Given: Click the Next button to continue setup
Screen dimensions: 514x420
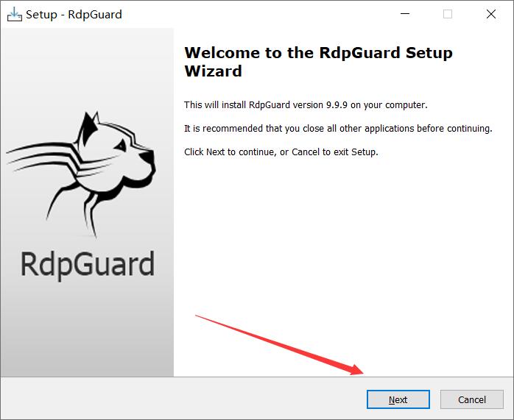Looking at the screenshot, I should click(398, 399).
